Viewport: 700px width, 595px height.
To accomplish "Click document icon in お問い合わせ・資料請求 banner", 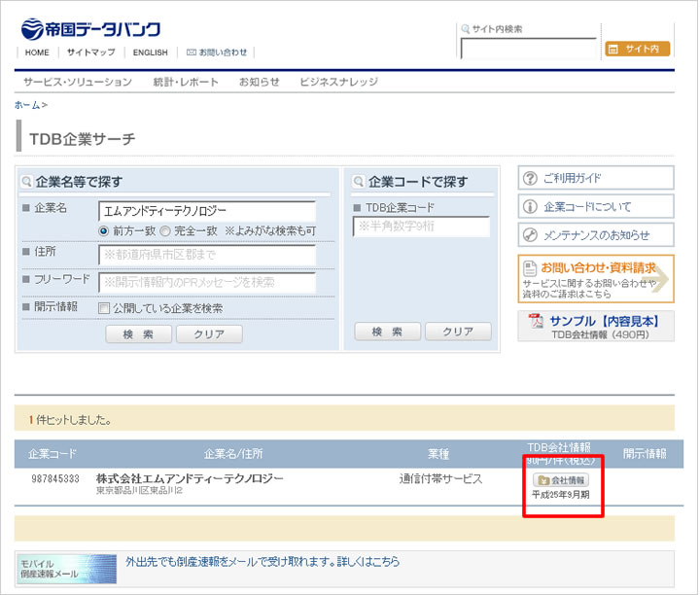I will coord(530,268).
